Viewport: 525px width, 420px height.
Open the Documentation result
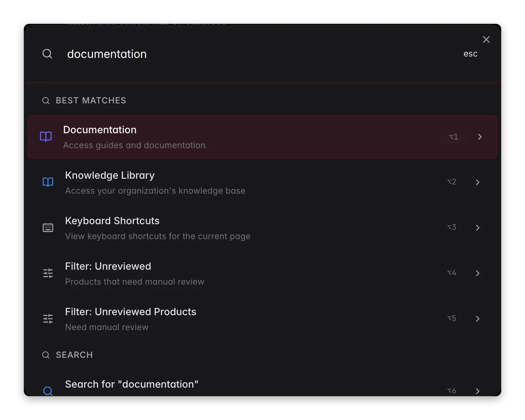[x=262, y=137]
